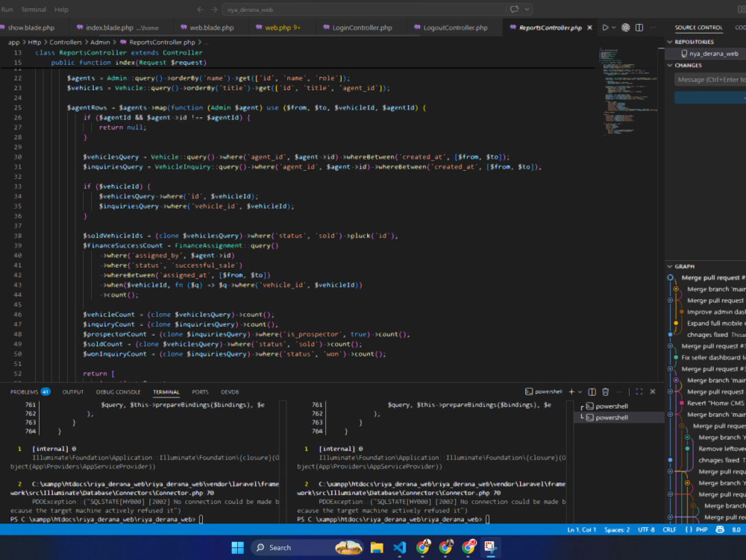This screenshot has width=746, height=560.
Task: Select the Expand full mobile commit
Action: click(x=716, y=324)
